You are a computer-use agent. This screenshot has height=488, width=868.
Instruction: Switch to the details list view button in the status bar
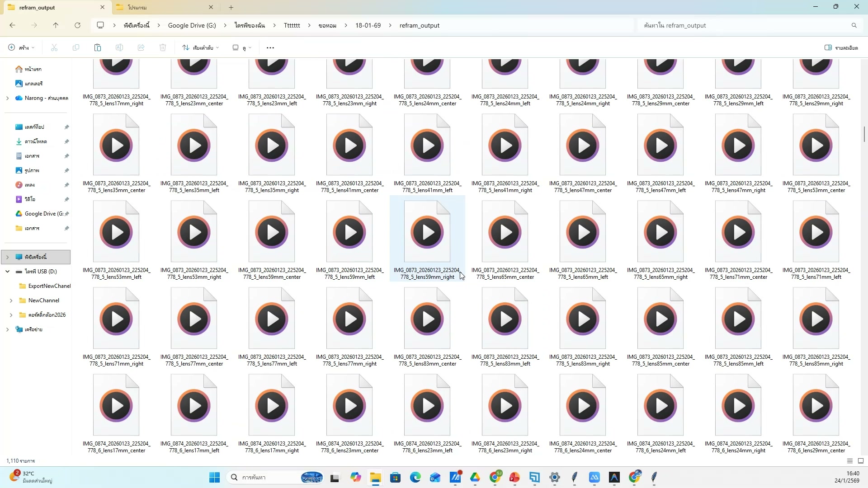[x=850, y=461]
